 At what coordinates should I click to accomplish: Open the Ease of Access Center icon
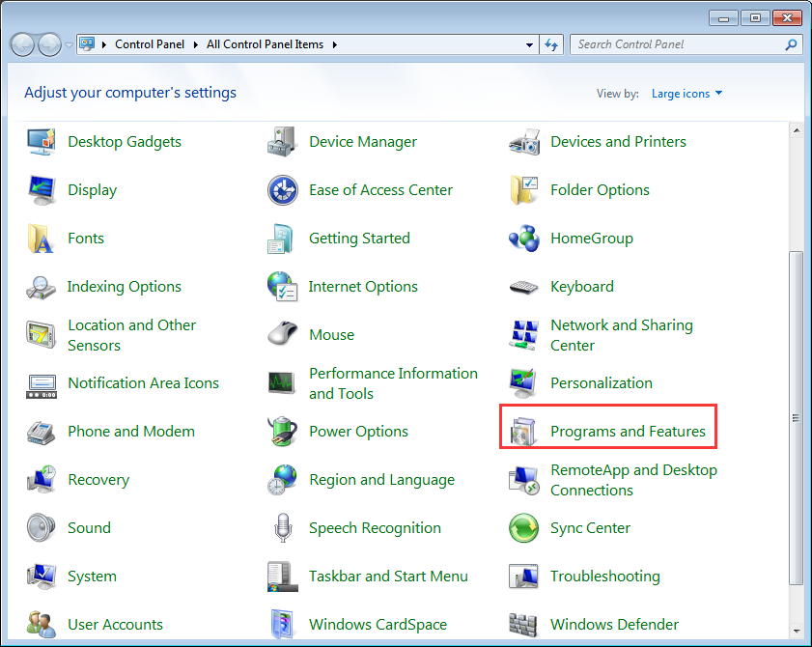282,190
